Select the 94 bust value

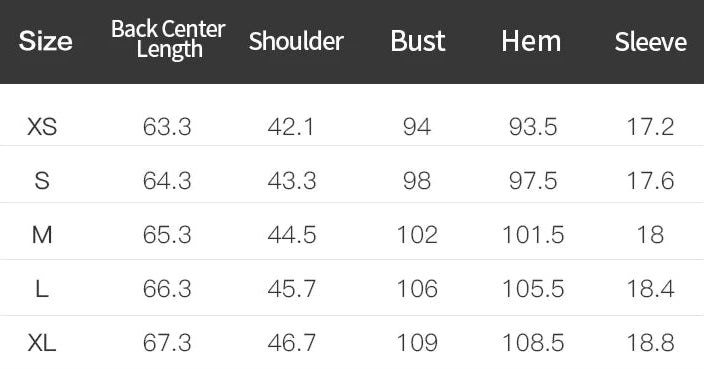click(x=417, y=127)
